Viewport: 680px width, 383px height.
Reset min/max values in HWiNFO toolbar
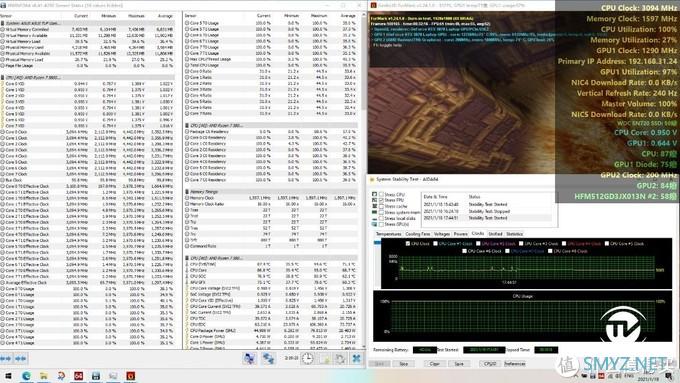(x=340, y=358)
